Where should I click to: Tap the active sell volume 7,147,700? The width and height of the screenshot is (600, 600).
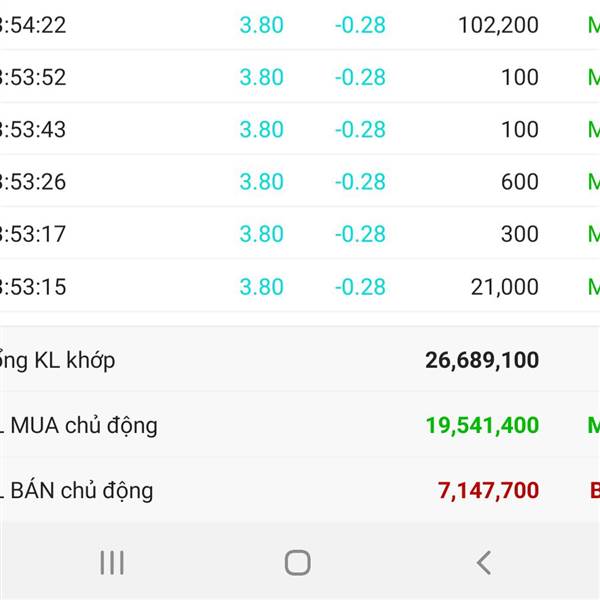(488, 491)
